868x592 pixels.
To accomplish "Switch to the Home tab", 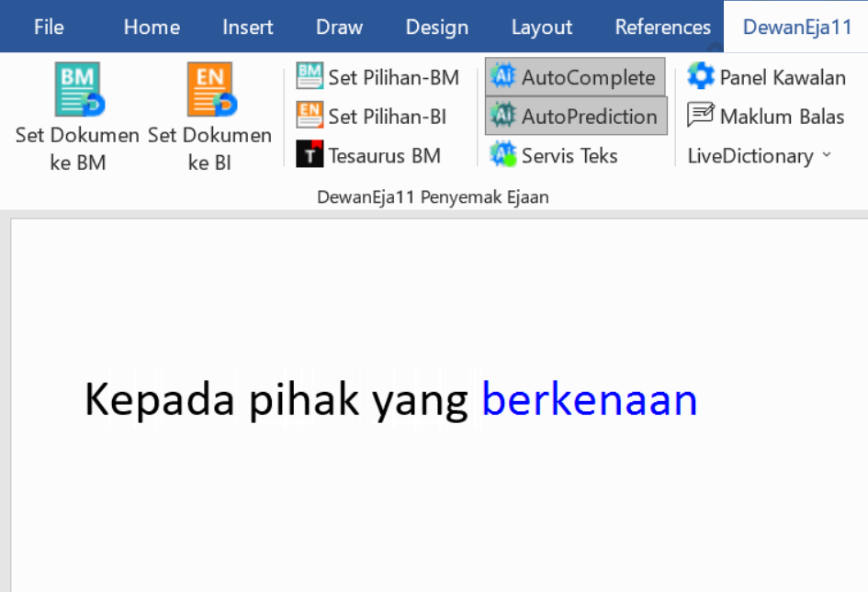I will tap(152, 27).
